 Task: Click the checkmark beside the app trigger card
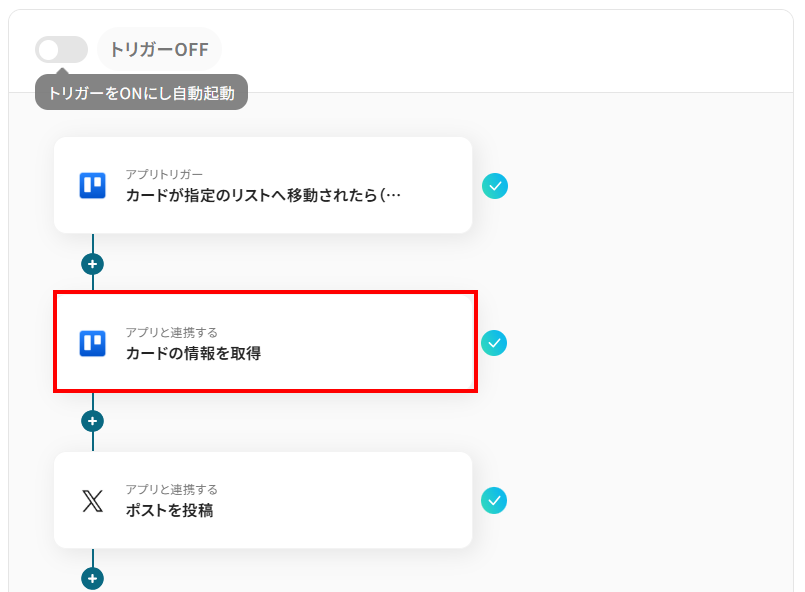point(494,186)
